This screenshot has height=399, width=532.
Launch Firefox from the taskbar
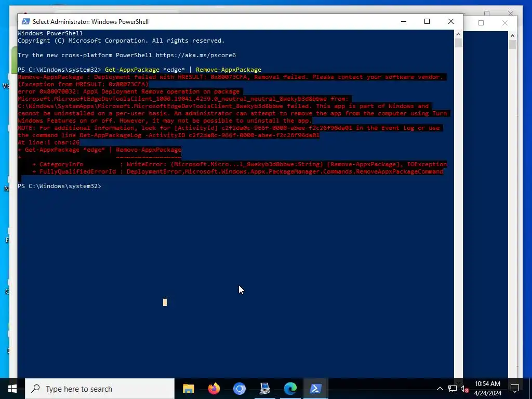click(214, 389)
